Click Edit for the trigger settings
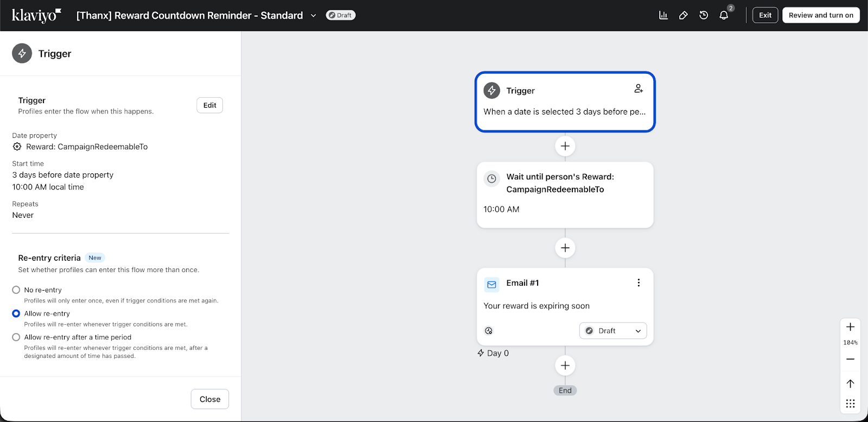Screen dimensions: 868x422 pos(209,105)
